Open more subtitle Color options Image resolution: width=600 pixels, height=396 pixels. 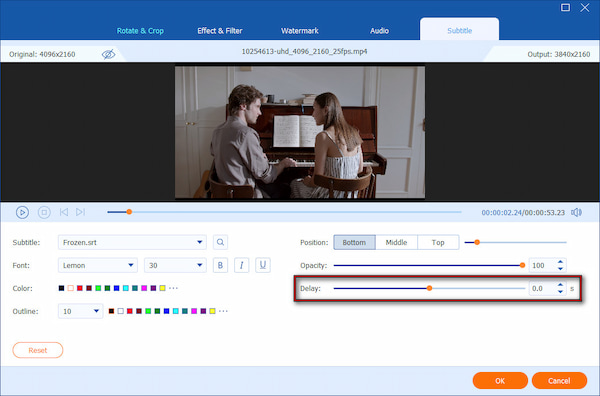[173, 288]
